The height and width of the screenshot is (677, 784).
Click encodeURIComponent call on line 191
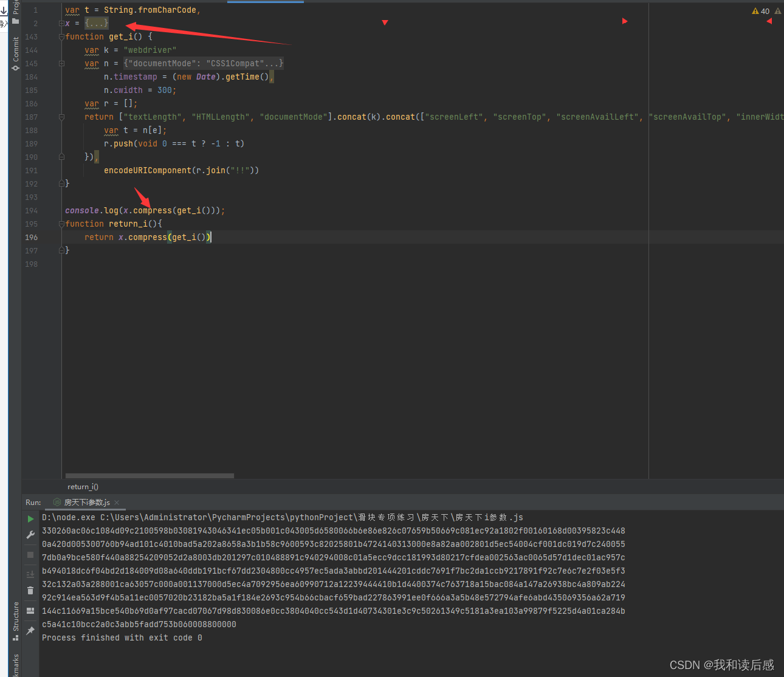[182, 170]
